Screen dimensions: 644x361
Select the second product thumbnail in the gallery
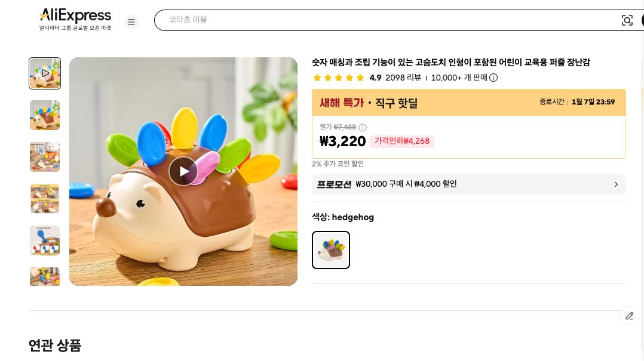tap(45, 115)
